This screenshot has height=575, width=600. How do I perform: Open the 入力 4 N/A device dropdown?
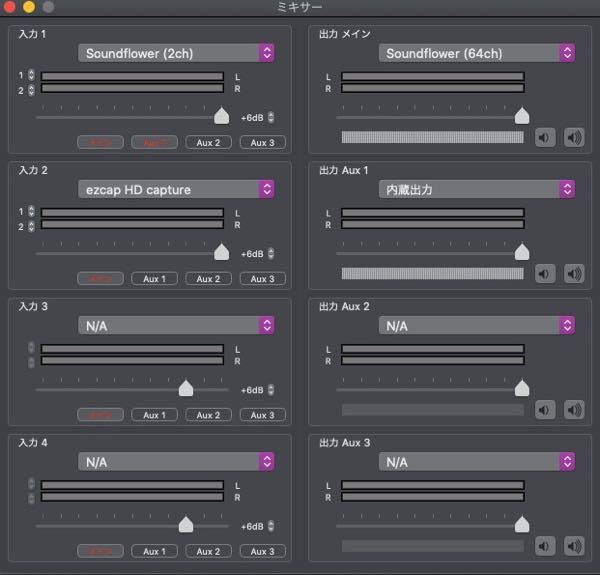tap(176, 462)
